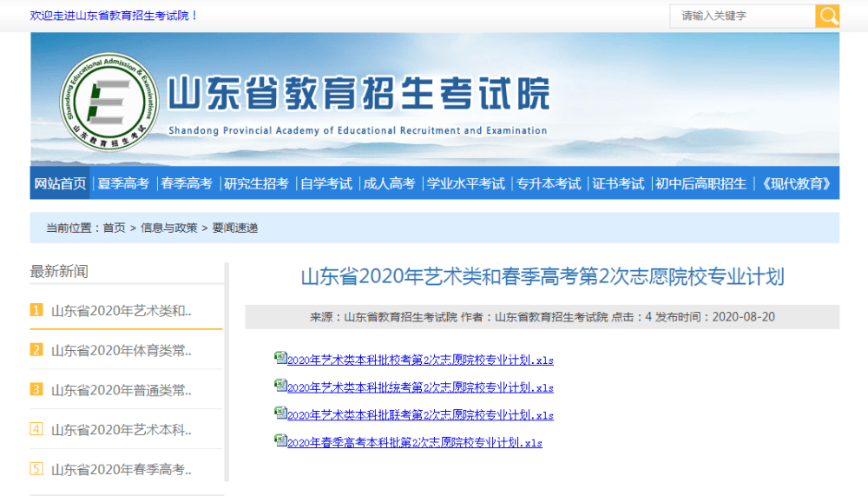
Task: Click the circular academy logo emblem
Action: pyautogui.click(x=109, y=102)
